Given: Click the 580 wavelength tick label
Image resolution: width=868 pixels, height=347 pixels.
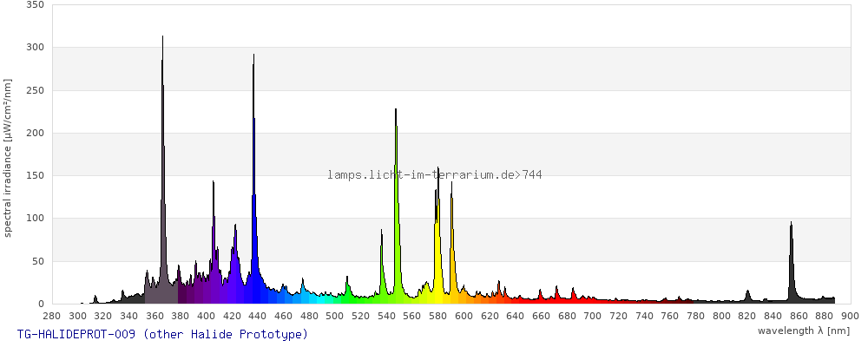Looking at the screenshot, I should [438, 316].
